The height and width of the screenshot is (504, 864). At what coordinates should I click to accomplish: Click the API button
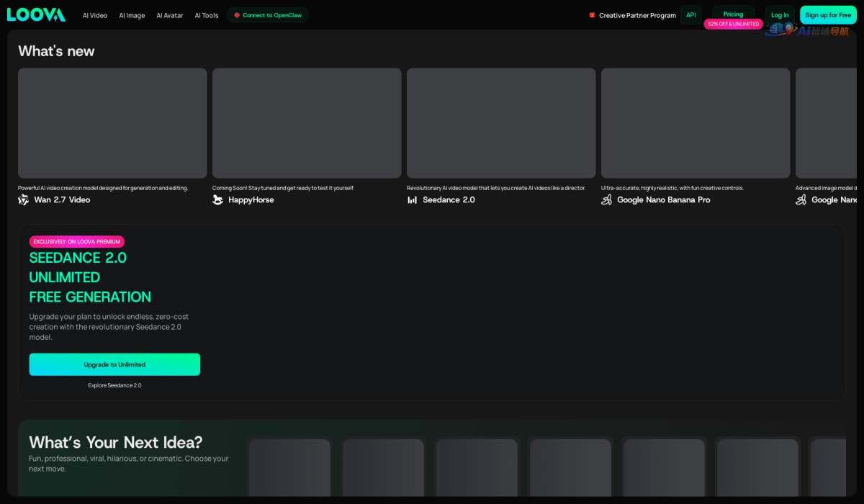pos(690,14)
